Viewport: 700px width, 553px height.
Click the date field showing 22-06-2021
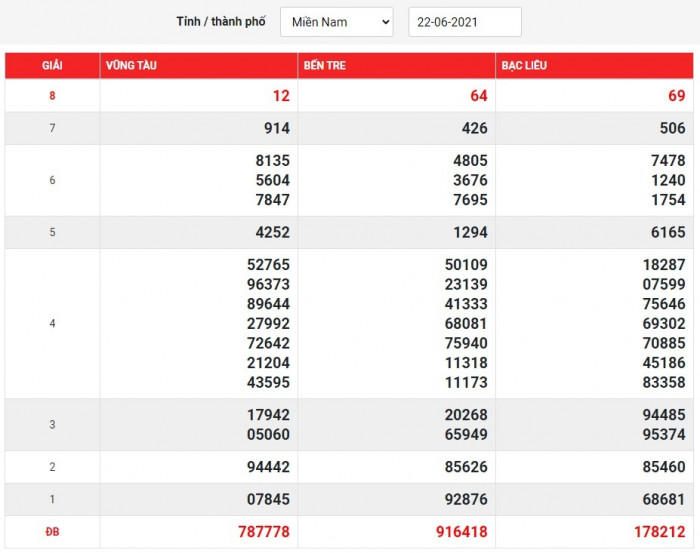pos(465,22)
